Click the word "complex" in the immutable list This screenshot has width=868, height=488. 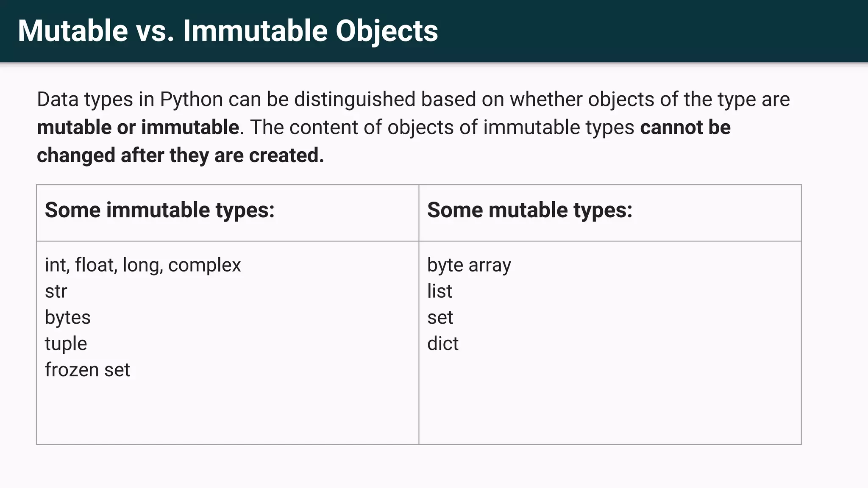204,265
